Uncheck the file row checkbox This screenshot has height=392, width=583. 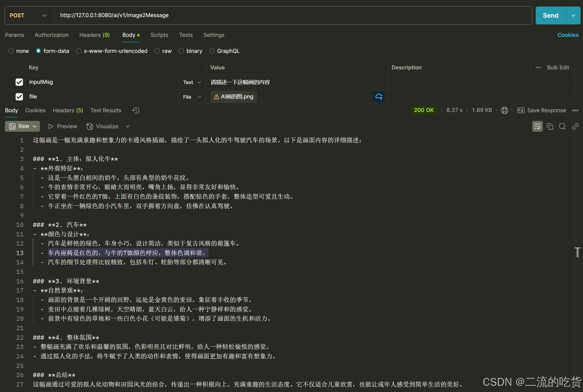click(19, 97)
